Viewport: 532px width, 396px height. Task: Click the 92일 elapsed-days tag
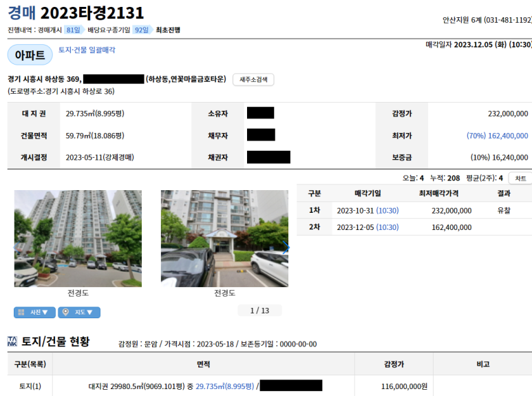coord(142,30)
